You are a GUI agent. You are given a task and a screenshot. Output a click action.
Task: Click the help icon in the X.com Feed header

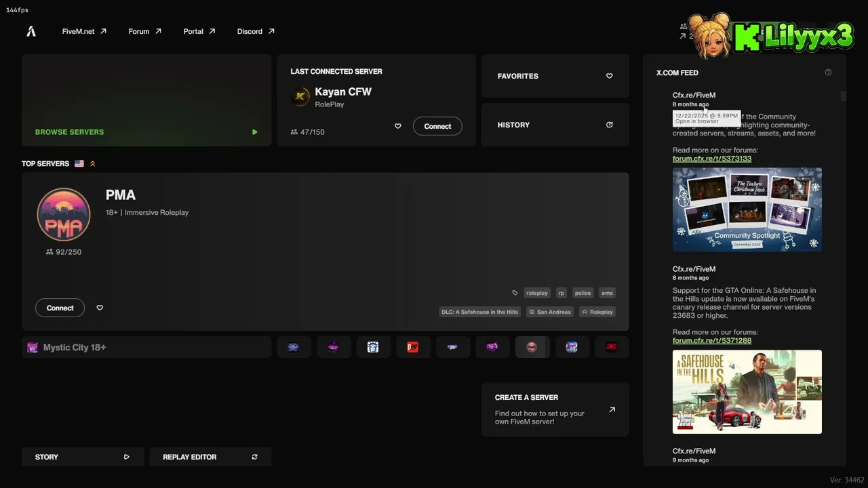pos(828,73)
